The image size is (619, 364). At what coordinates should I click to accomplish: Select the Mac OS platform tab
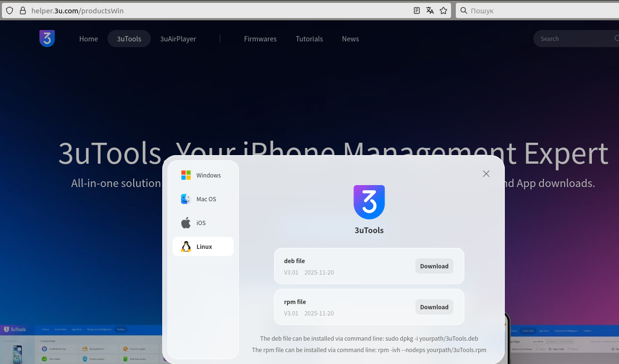click(x=203, y=199)
